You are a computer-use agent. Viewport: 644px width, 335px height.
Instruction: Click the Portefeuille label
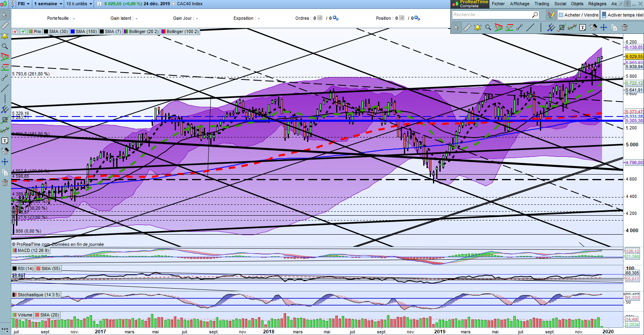tap(59, 18)
